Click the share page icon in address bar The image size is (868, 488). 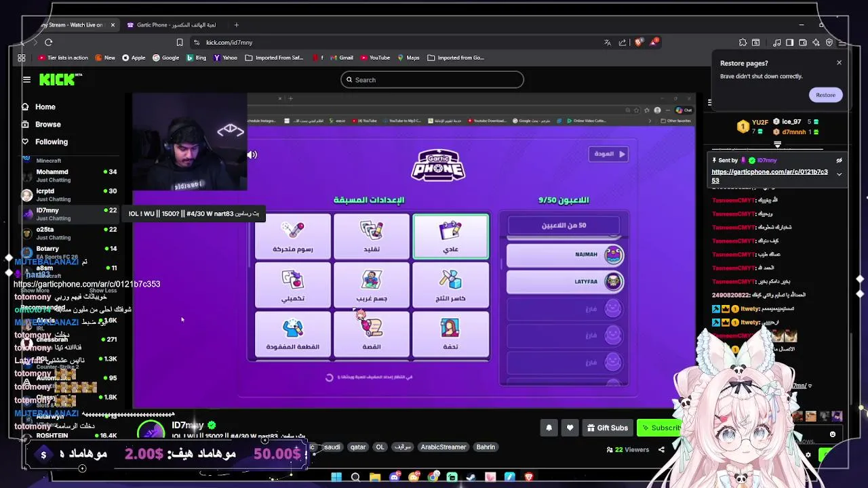coord(622,42)
